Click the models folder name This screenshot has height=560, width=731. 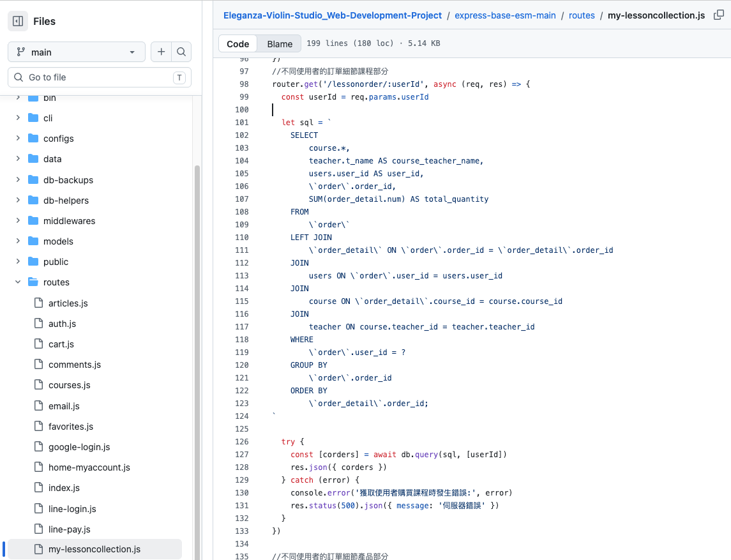[58, 241]
